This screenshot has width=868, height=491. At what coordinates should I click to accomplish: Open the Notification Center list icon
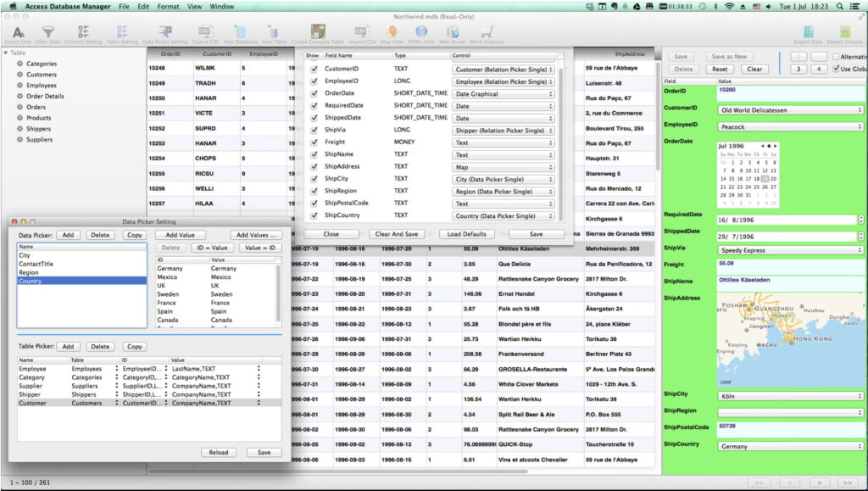pyautogui.click(x=854, y=7)
